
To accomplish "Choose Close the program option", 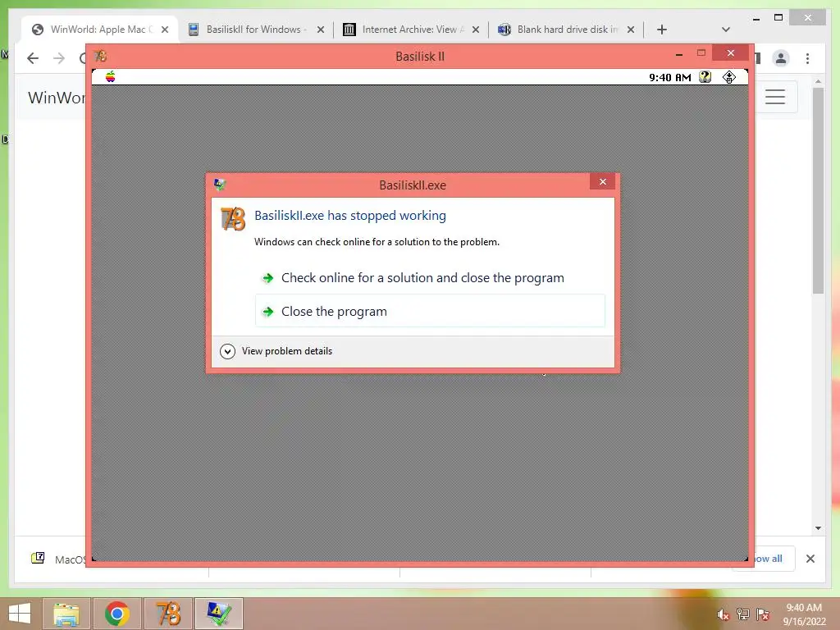I will [430, 311].
